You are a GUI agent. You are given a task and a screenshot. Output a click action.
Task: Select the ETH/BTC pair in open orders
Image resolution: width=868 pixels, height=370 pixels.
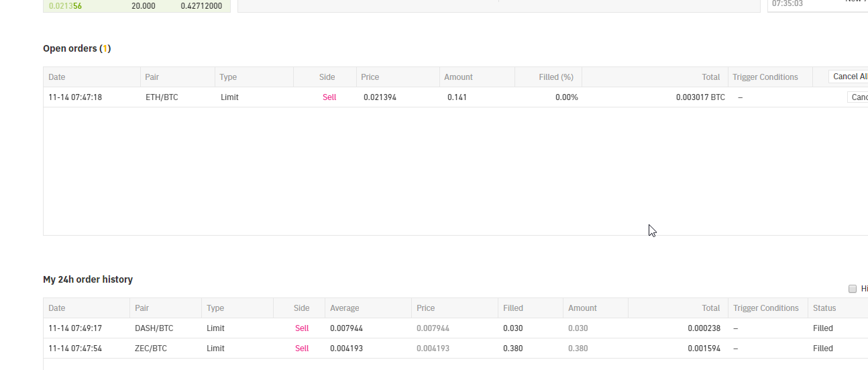[x=162, y=97]
